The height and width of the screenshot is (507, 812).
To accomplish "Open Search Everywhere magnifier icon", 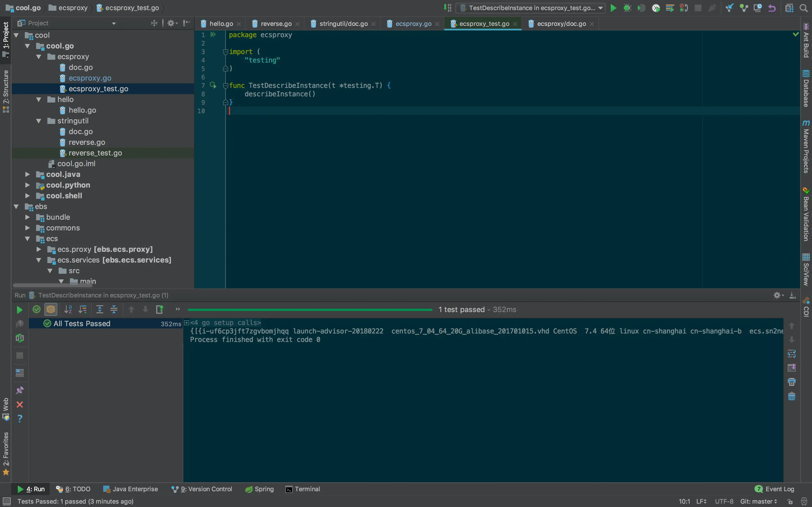I will pyautogui.click(x=803, y=8).
